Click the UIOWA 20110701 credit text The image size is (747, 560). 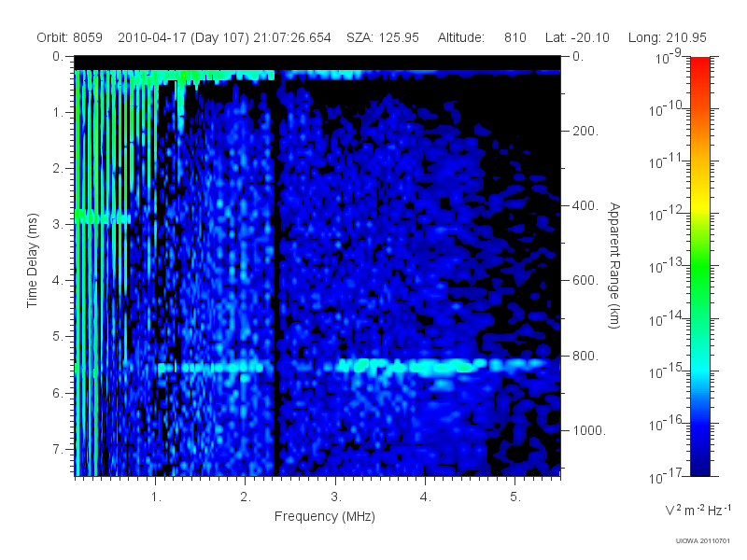click(x=703, y=540)
